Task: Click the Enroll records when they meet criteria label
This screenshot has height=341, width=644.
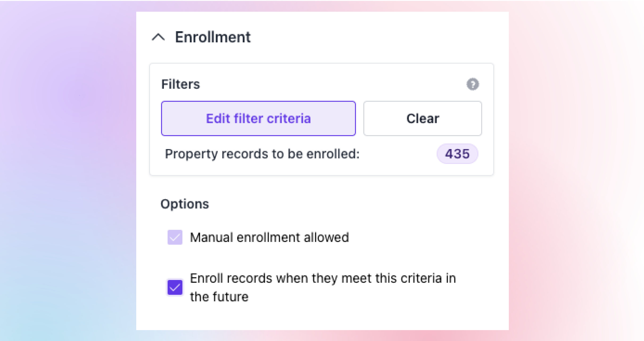Action: tap(323, 279)
